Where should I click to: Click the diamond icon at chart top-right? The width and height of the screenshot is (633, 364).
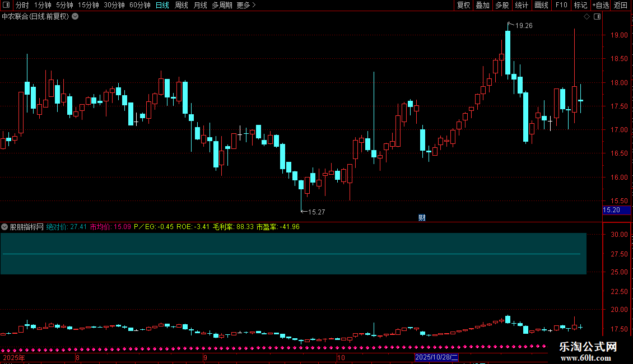(587, 17)
